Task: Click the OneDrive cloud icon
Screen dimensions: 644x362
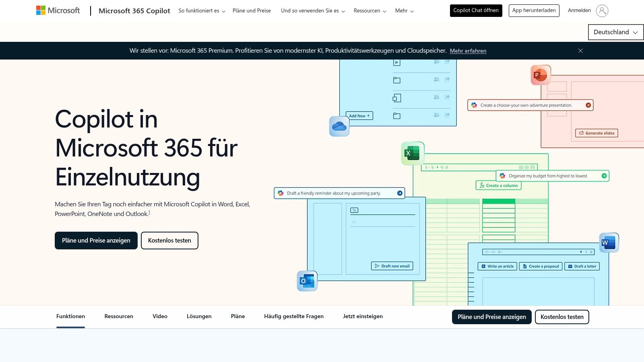Action: click(x=339, y=126)
